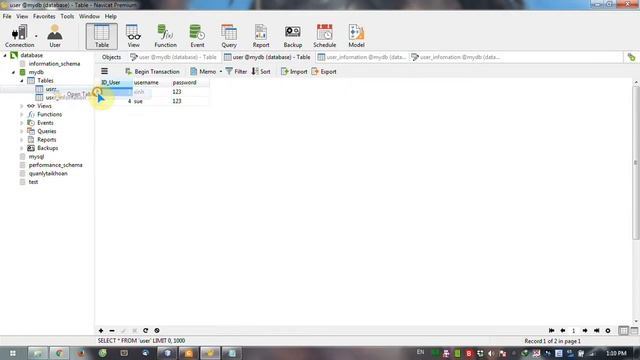
Task: Click the Export button
Action: (x=324, y=72)
